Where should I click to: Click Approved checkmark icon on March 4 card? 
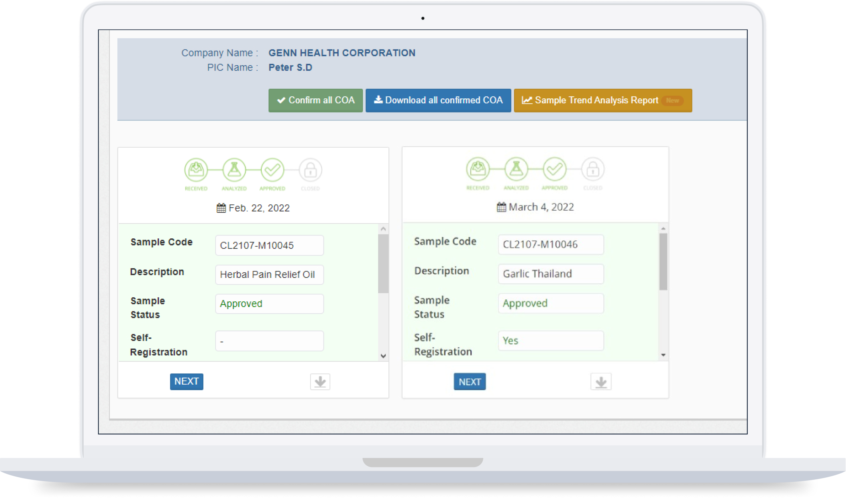point(555,169)
